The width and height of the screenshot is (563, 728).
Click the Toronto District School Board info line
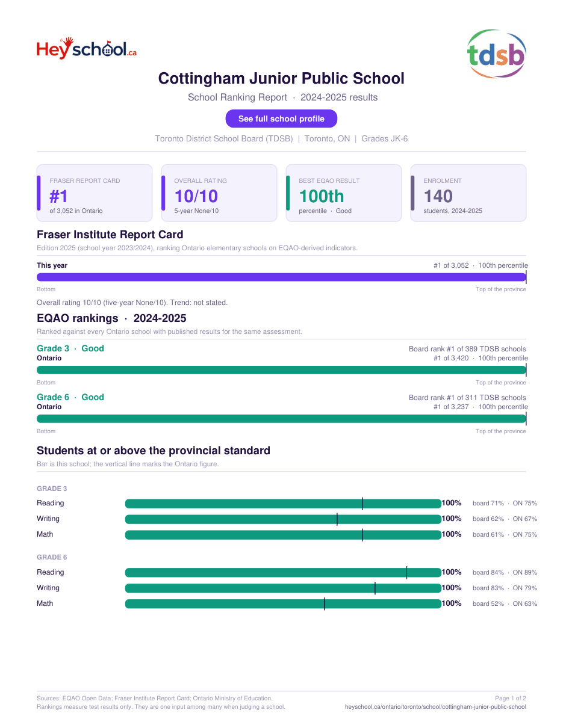click(281, 138)
